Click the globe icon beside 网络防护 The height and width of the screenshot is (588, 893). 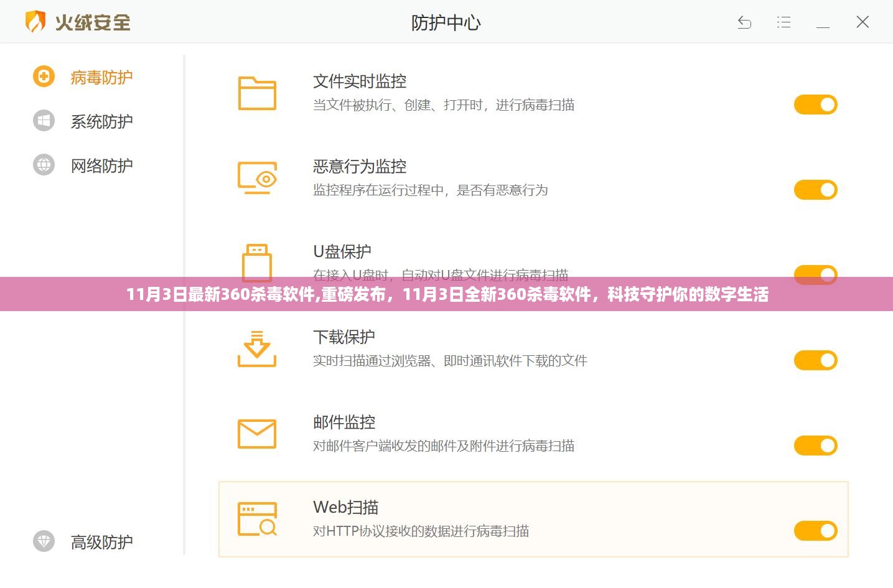point(44,165)
